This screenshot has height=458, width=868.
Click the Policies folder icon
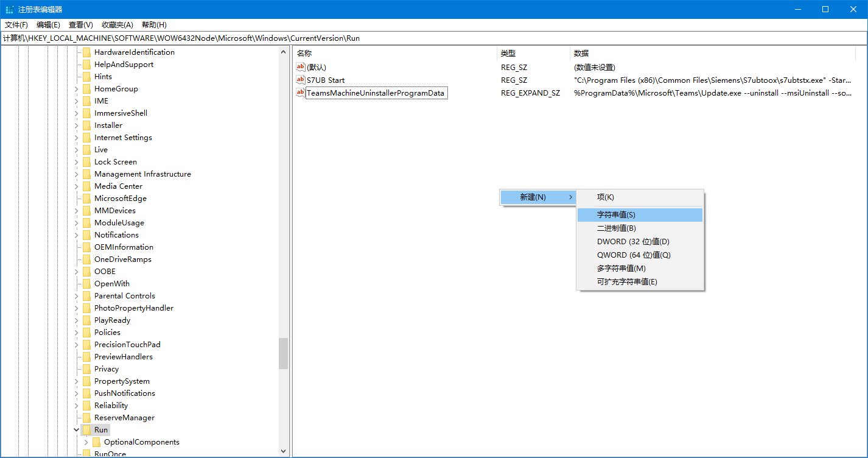pos(86,333)
